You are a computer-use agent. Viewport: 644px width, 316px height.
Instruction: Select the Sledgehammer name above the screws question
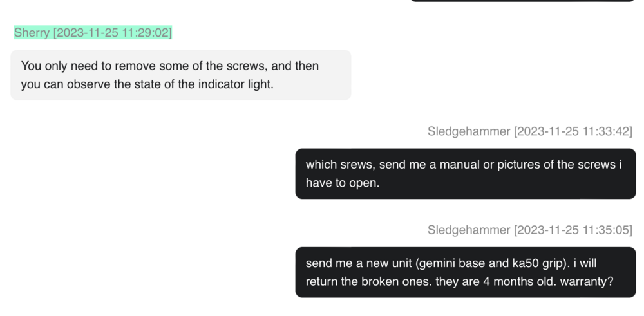468,131
